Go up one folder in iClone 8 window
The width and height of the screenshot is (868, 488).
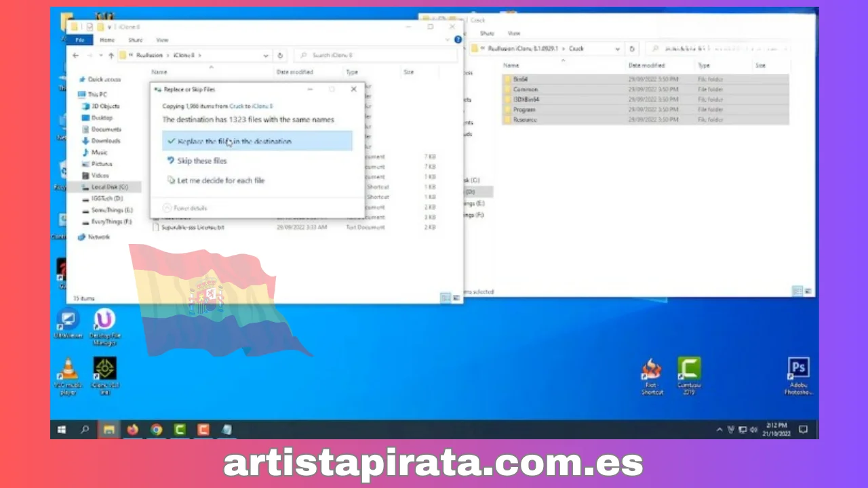111,56
